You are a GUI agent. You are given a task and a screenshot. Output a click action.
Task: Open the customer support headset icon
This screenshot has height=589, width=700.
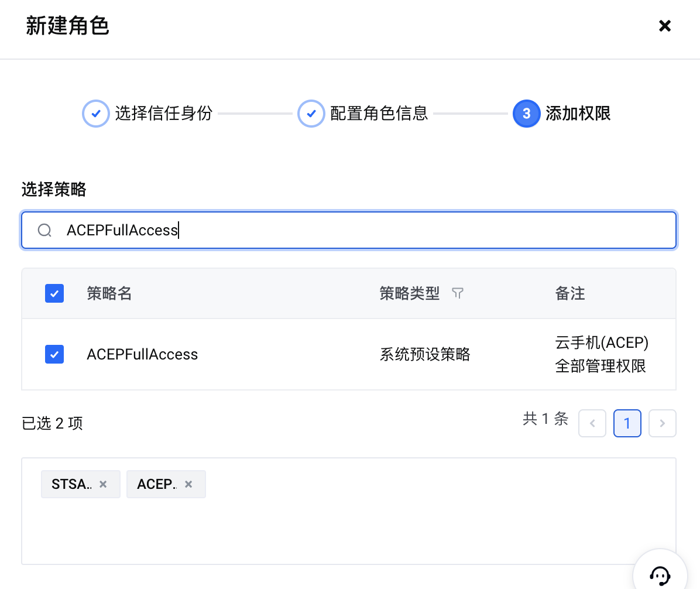pos(660,574)
